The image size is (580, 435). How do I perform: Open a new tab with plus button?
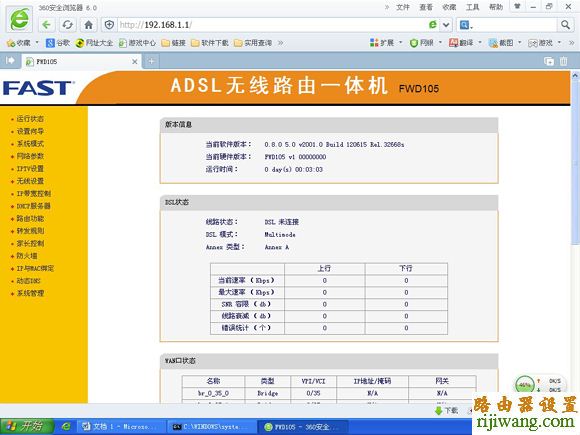151,61
